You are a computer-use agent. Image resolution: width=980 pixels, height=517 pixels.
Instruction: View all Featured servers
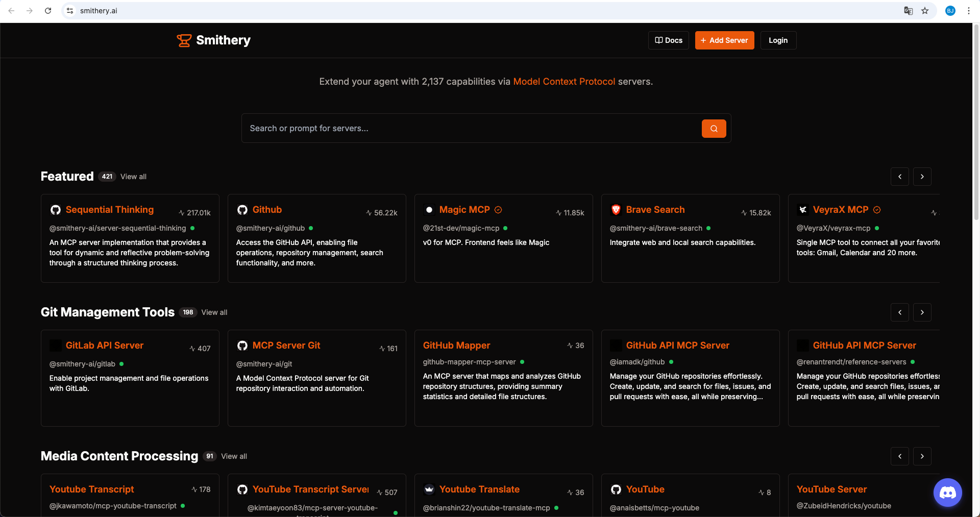click(133, 177)
